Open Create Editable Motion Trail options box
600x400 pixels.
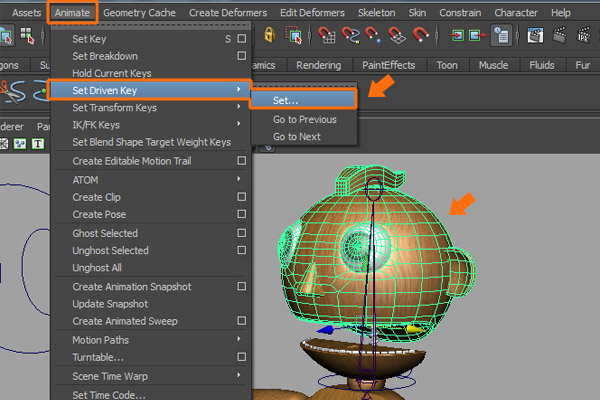[241, 161]
